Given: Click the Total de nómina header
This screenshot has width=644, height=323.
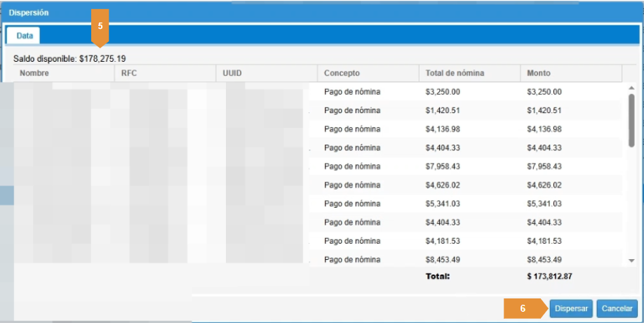Looking at the screenshot, I should point(455,73).
